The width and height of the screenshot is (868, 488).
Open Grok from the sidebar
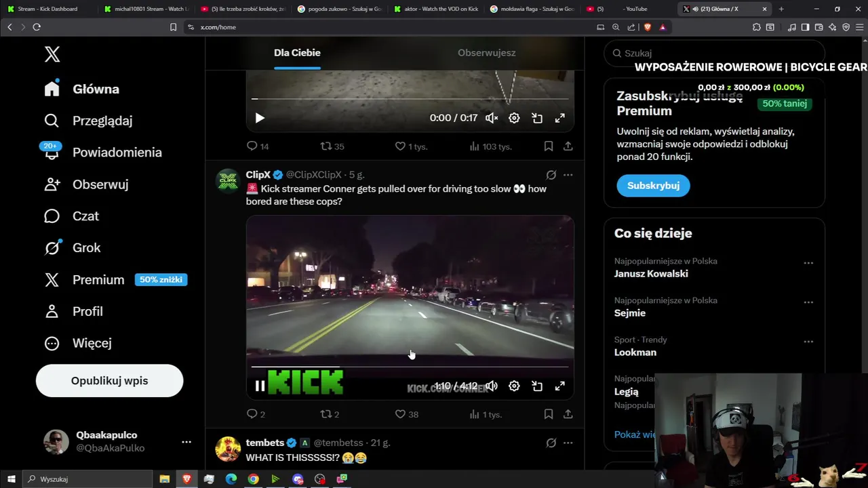point(73,248)
